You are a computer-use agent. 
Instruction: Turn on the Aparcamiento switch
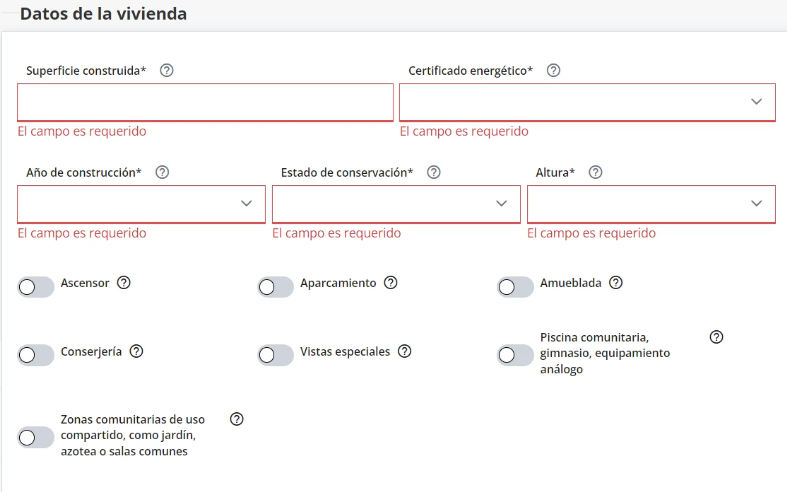[x=276, y=287]
